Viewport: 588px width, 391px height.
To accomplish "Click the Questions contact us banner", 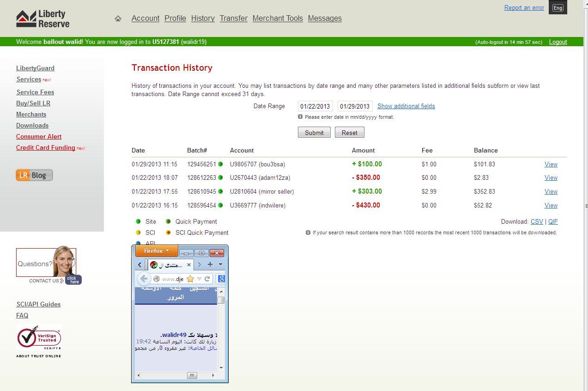I will click(x=49, y=265).
